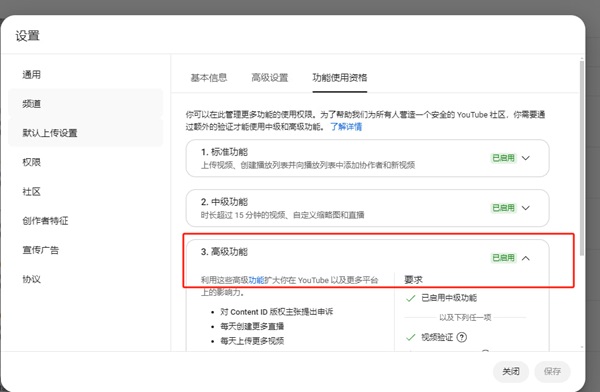Click the 关闭 button
The image size is (600, 392).
[511, 371]
